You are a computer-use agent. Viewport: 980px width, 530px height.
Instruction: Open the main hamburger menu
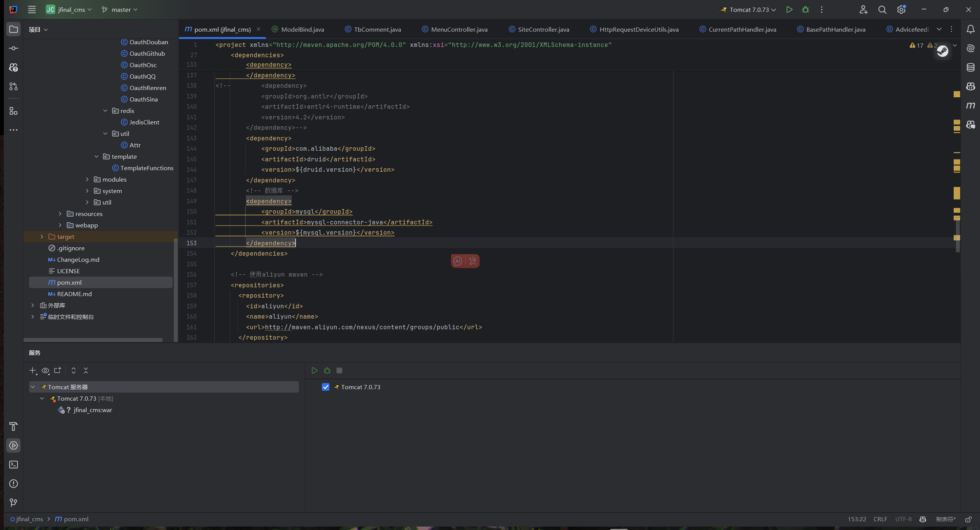click(x=32, y=10)
